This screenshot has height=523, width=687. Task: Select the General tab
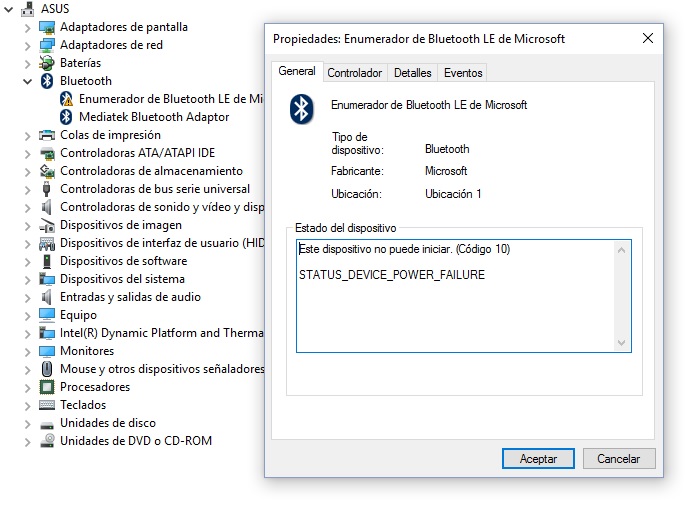(297, 71)
